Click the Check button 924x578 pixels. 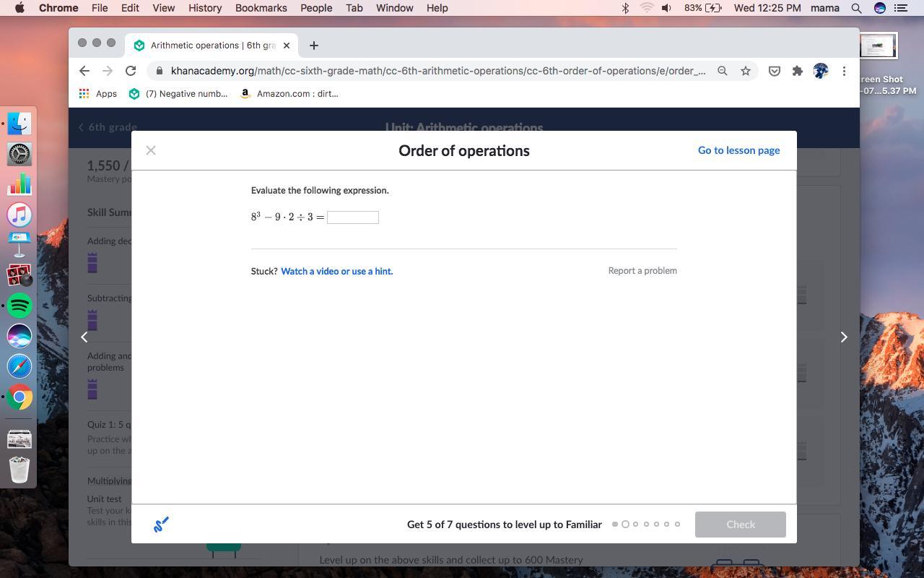tap(741, 525)
